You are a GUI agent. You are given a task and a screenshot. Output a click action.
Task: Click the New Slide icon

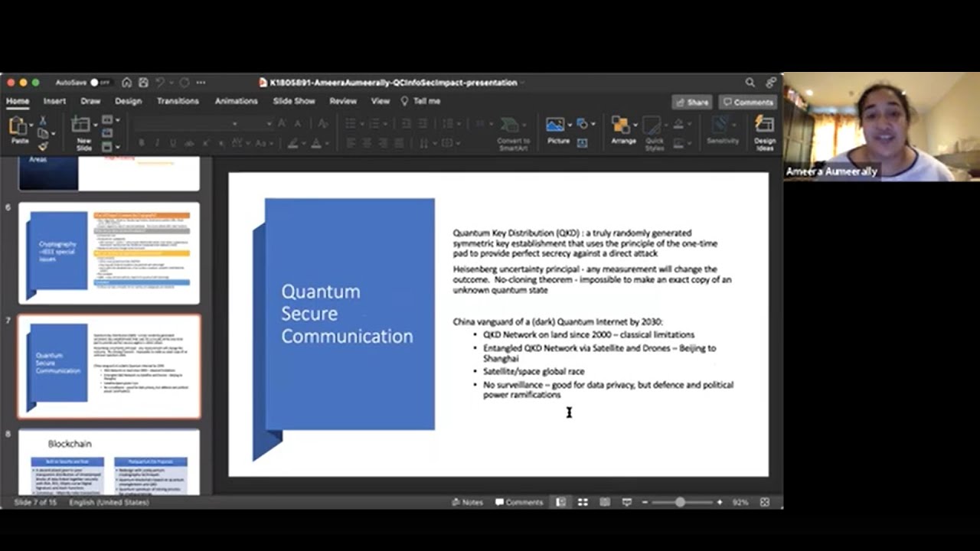[80, 126]
